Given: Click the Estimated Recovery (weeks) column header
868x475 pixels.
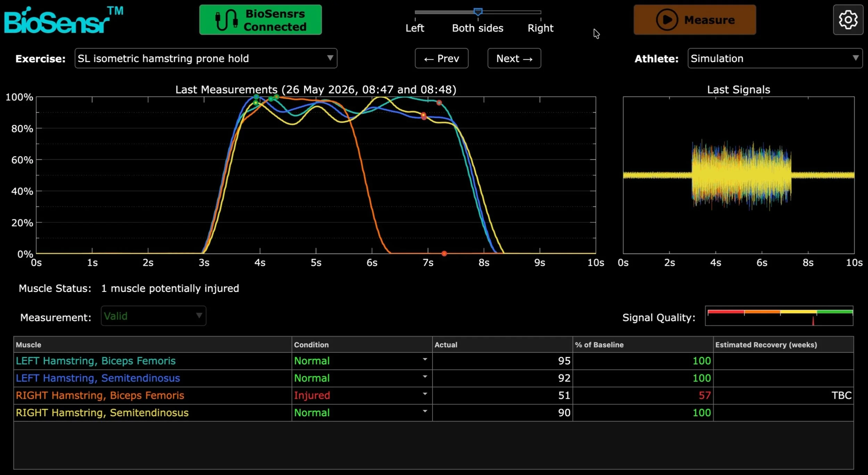Looking at the screenshot, I should [784, 345].
